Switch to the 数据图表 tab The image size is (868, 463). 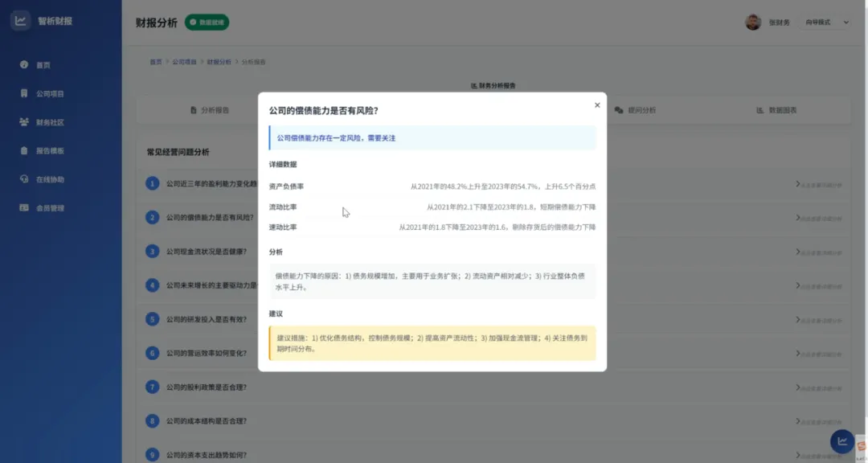click(776, 110)
